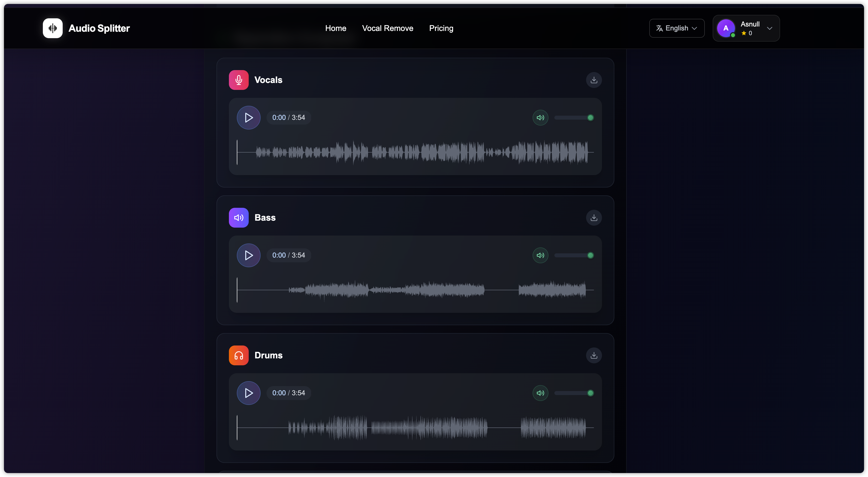Click the purple A user avatar

click(x=726, y=28)
